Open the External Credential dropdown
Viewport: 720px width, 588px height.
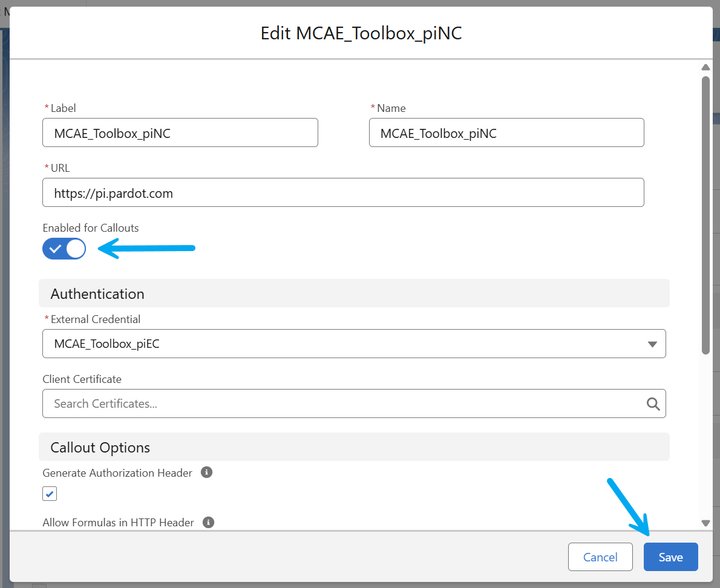pos(354,344)
